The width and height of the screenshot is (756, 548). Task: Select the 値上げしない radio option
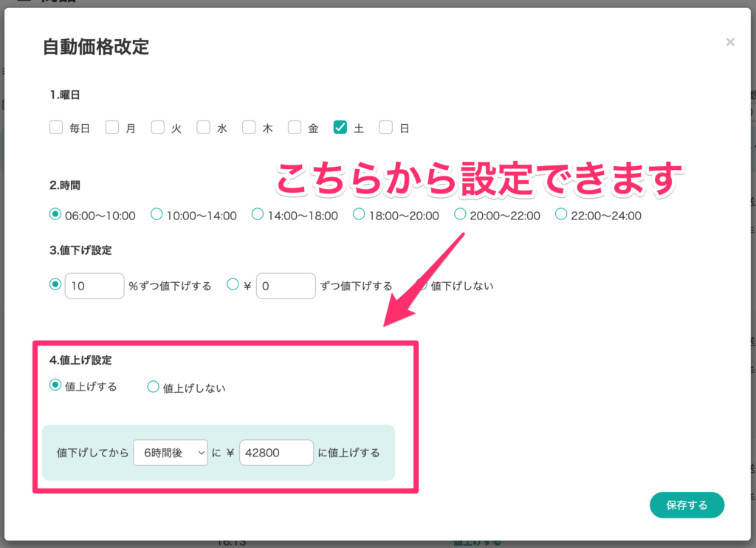point(154,387)
